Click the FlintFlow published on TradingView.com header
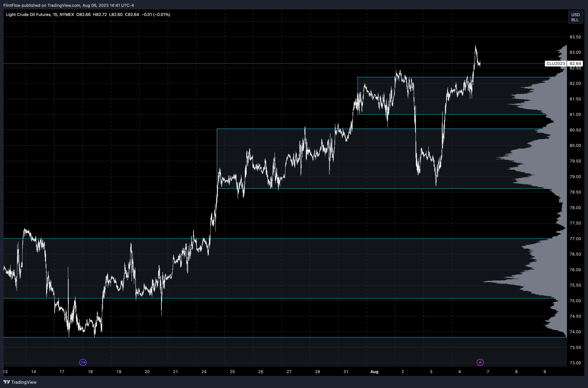Screen dimensions: 588x388 pyautogui.click(x=69, y=5)
